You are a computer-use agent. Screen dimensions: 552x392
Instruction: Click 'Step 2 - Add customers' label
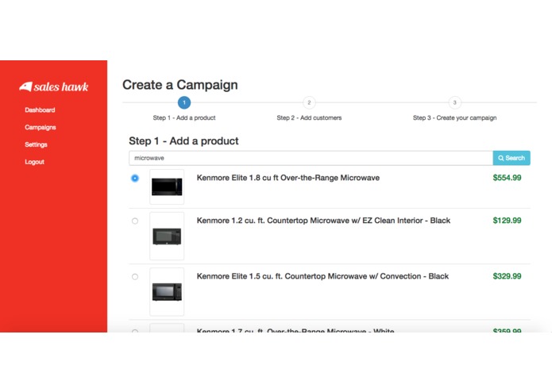309,117
